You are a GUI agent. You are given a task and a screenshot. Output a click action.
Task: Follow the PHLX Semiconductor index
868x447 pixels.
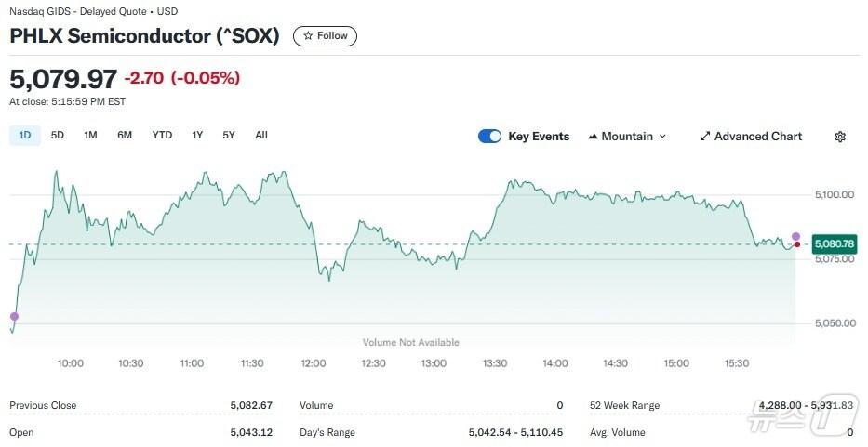pyautogui.click(x=325, y=36)
